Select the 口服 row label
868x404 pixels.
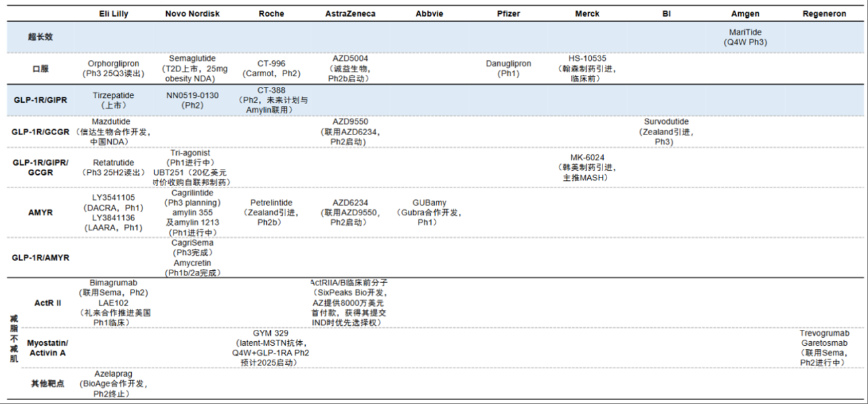[40, 68]
